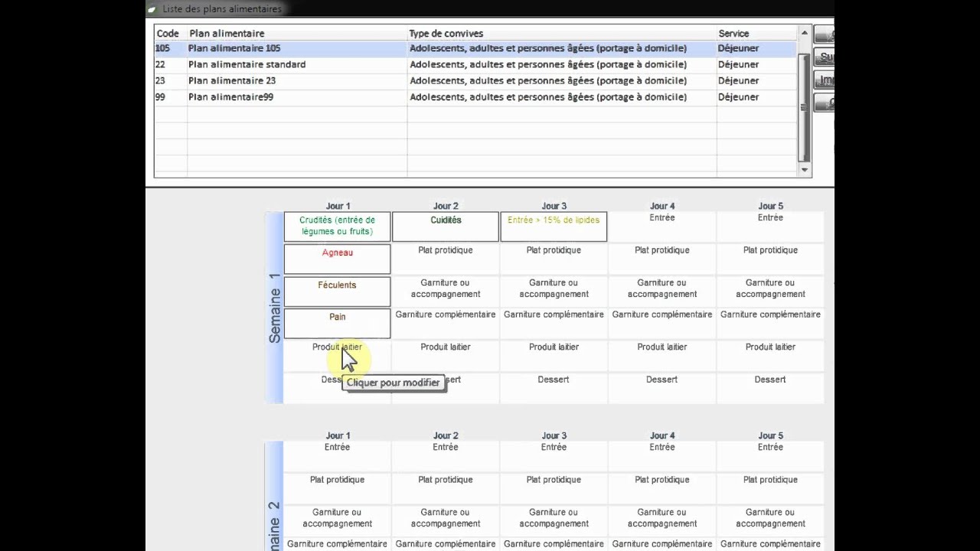Edit the Crudités cell in Semaine 1 Jour 1
This screenshot has height=551, width=980.
point(337,227)
